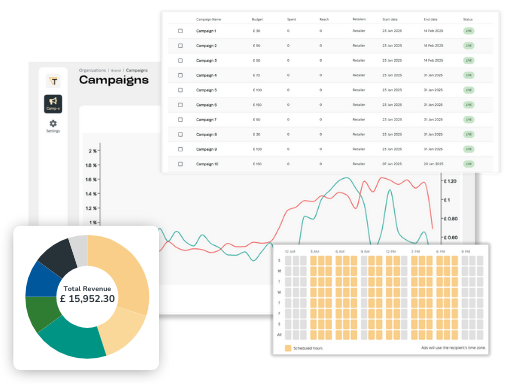Screen dimensions: 512x384
Task: Click the Live status badge for Campaign 1
Action: (469, 31)
